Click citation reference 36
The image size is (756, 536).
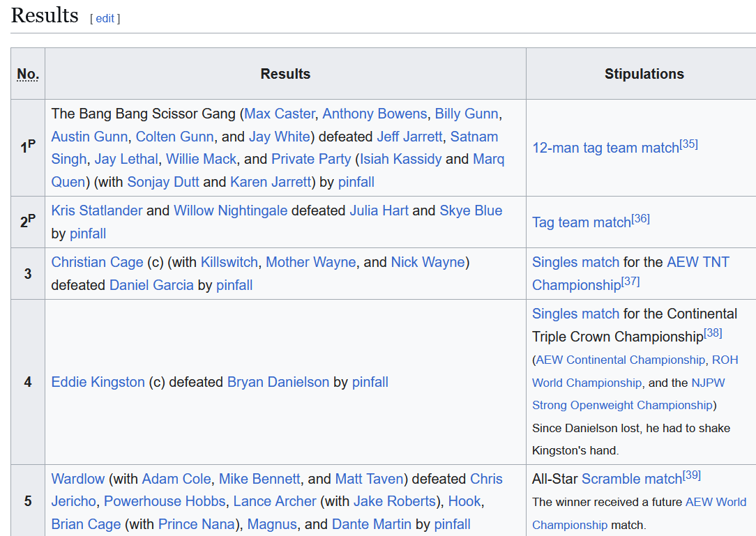click(640, 218)
